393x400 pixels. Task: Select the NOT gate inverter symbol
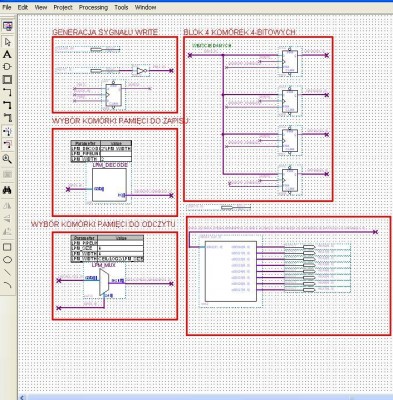click(141, 71)
